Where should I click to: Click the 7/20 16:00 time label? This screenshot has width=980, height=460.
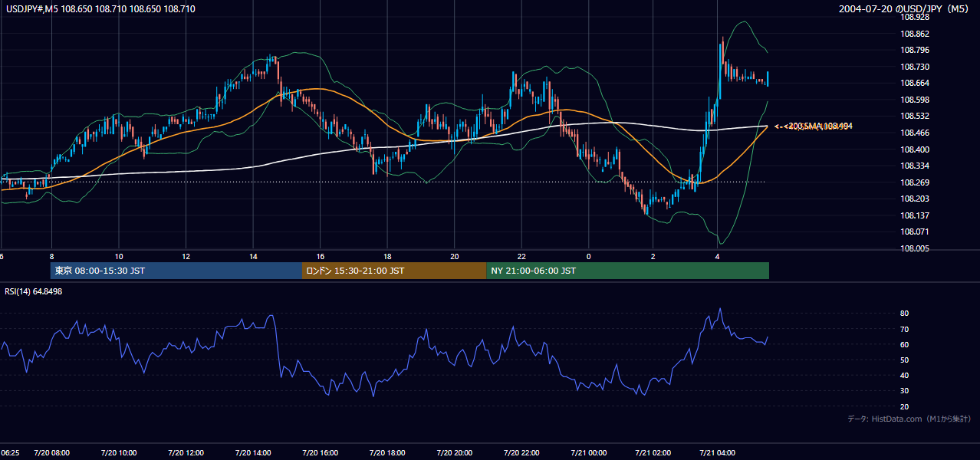click(321, 453)
